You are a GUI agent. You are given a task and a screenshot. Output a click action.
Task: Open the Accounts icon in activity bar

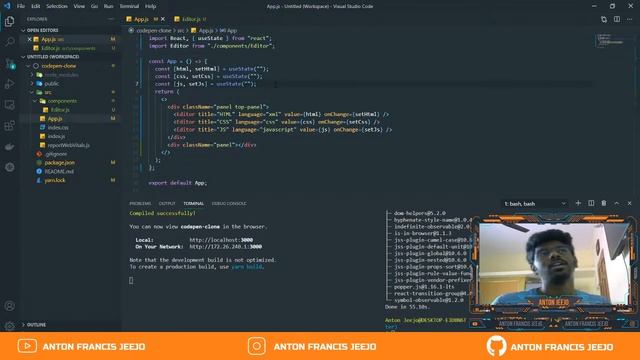click(x=9, y=306)
